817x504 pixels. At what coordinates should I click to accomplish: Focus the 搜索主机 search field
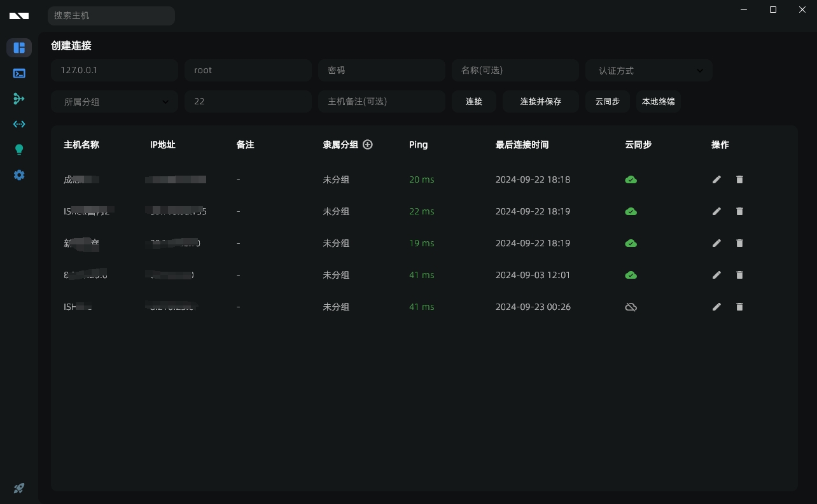point(111,16)
